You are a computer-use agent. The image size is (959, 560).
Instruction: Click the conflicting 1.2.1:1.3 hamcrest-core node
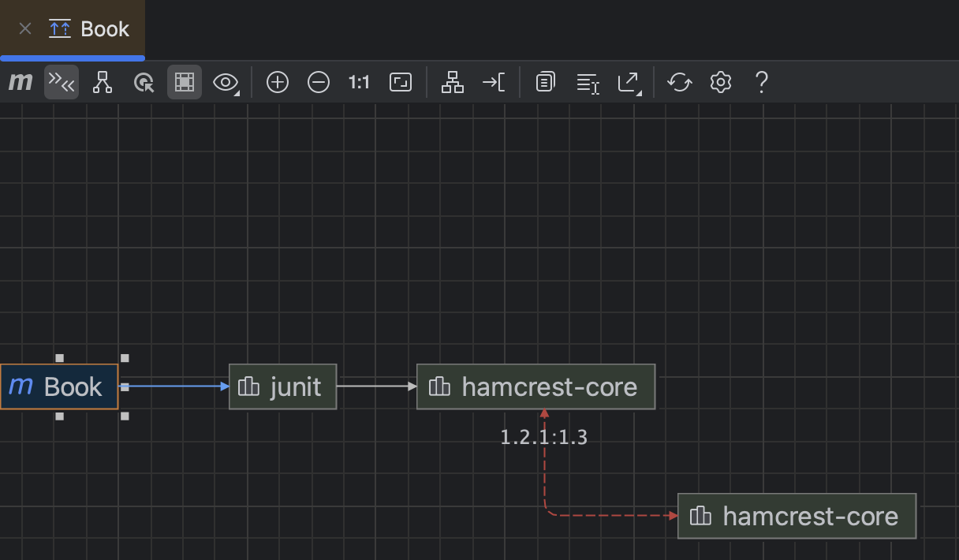click(797, 516)
